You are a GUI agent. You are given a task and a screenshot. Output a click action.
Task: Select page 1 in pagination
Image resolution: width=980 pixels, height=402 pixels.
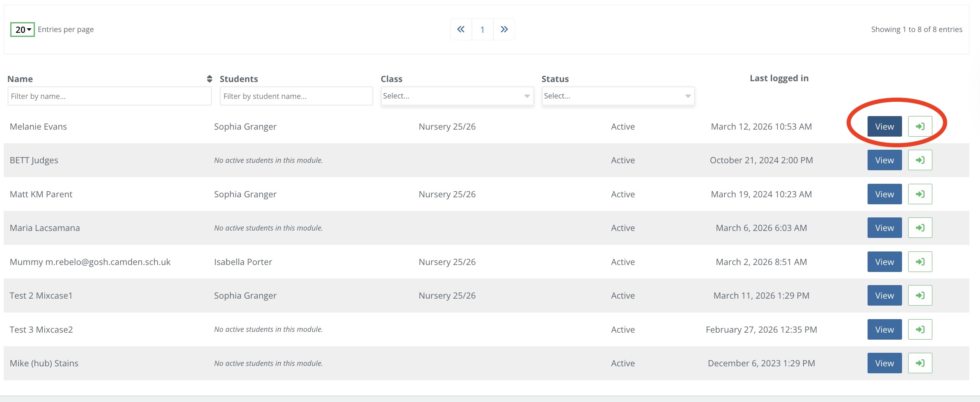point(482,30)
